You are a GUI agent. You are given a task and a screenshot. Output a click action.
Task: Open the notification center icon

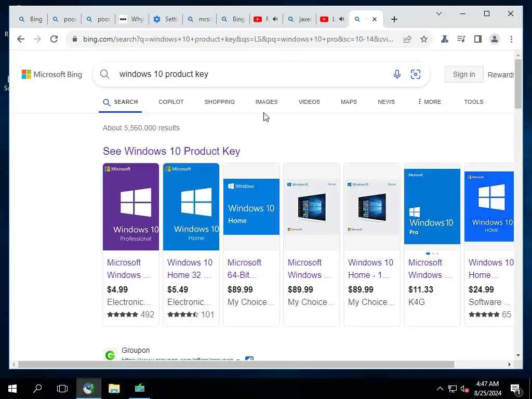click(x=515, y=389)
